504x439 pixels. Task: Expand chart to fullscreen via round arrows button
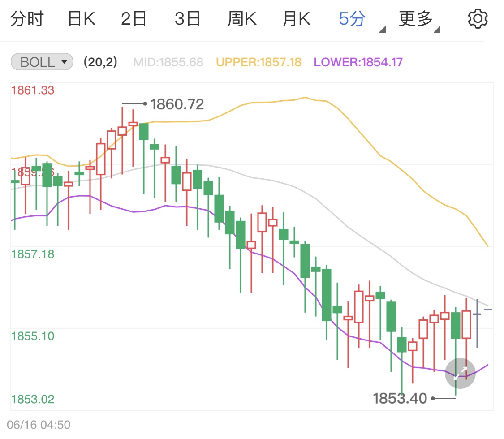[460, 373]
